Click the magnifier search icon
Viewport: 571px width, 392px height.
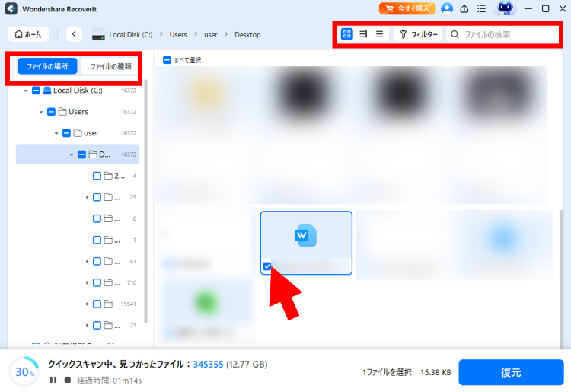455,34
